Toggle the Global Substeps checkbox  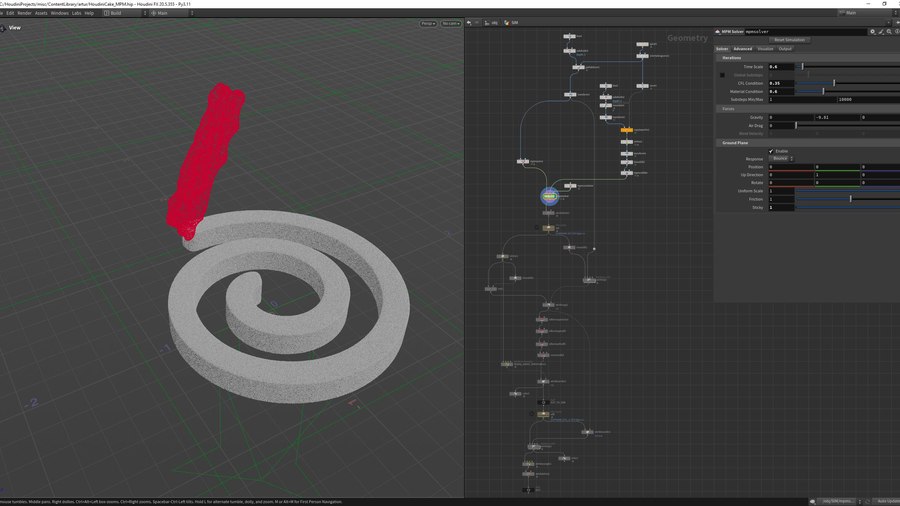pos(723,75)
